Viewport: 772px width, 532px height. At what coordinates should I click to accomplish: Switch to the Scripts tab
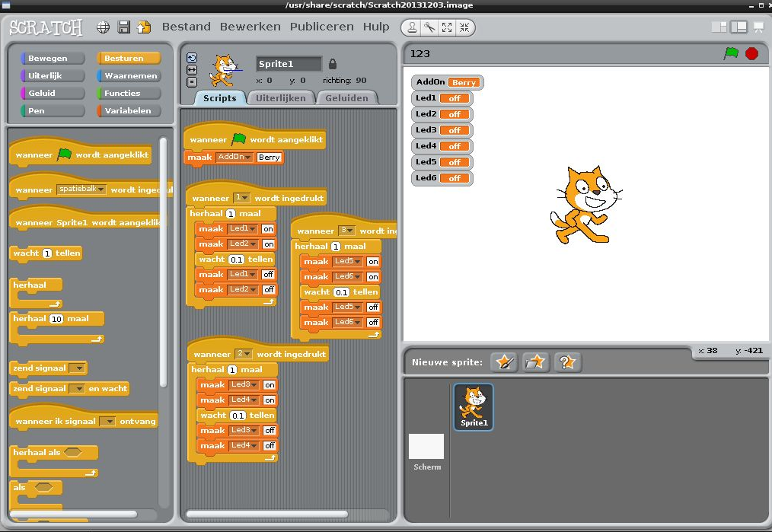219,98
